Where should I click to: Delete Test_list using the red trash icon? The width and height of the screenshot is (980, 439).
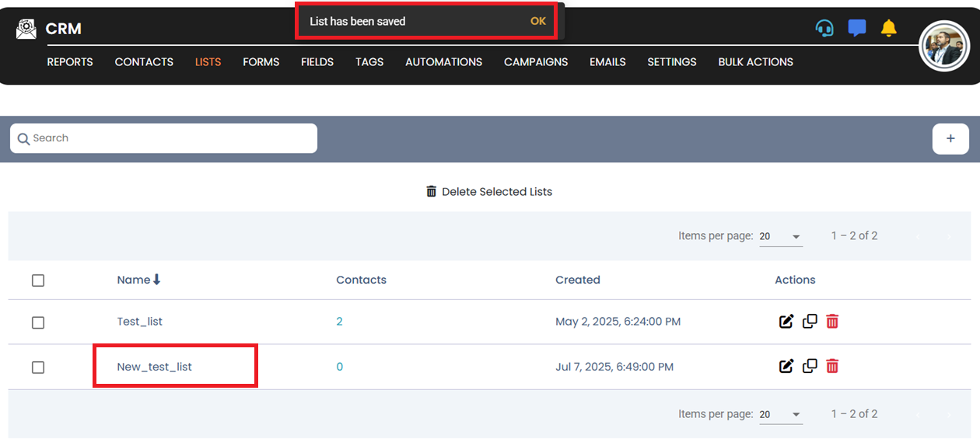(832, 322)
